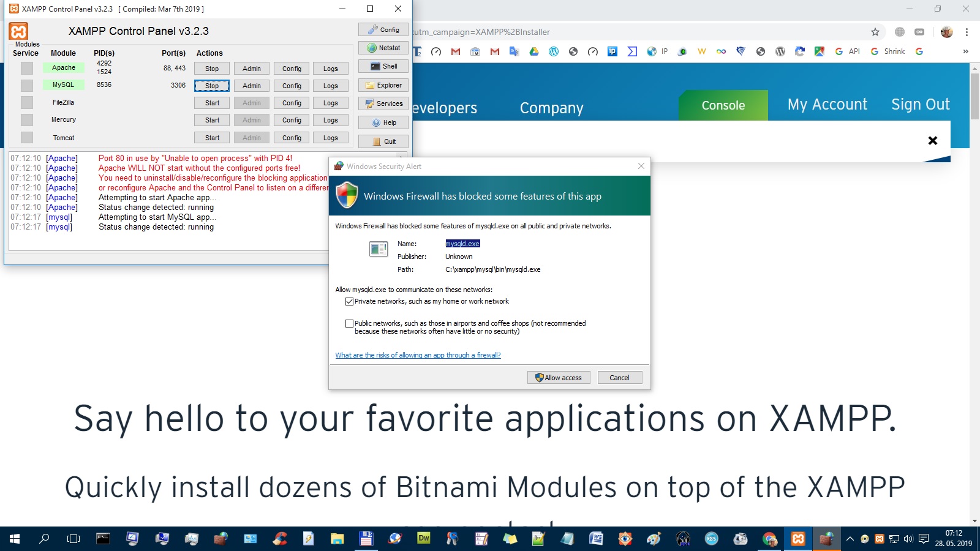The image size is (980, 551).
Task: Click Sign Out on the website
Action: point(921,105)
